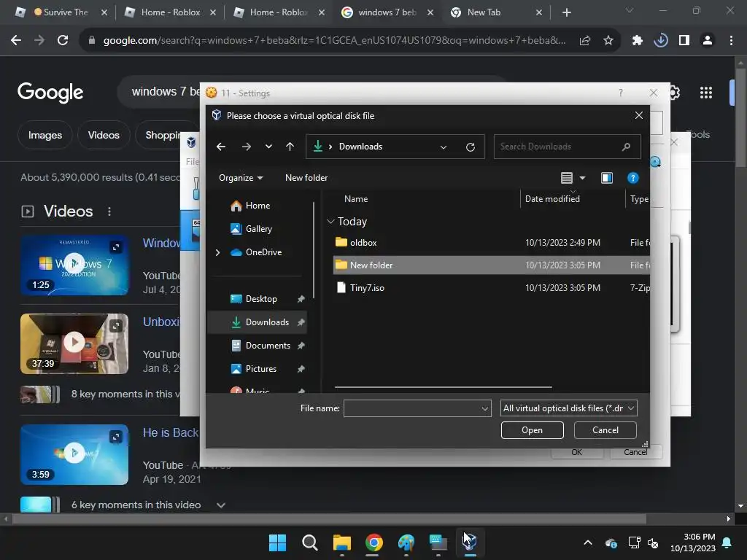
Task: Click the Search Downloads field
Action: click(567, 147)
